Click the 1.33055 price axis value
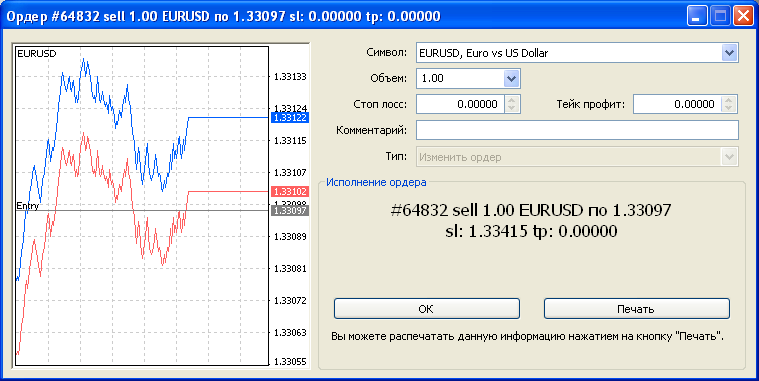 pyautogui.click(x=290, y=362)
